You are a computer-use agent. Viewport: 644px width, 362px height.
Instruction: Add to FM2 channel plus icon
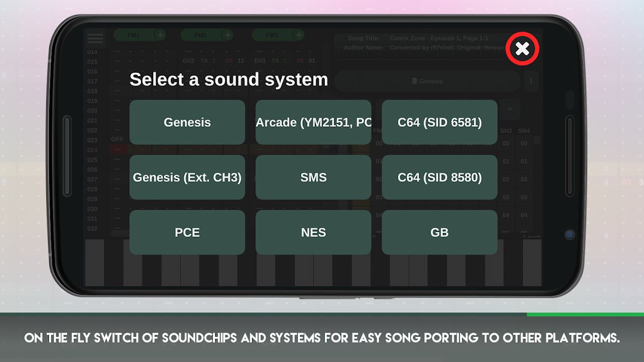coord(227,35)
